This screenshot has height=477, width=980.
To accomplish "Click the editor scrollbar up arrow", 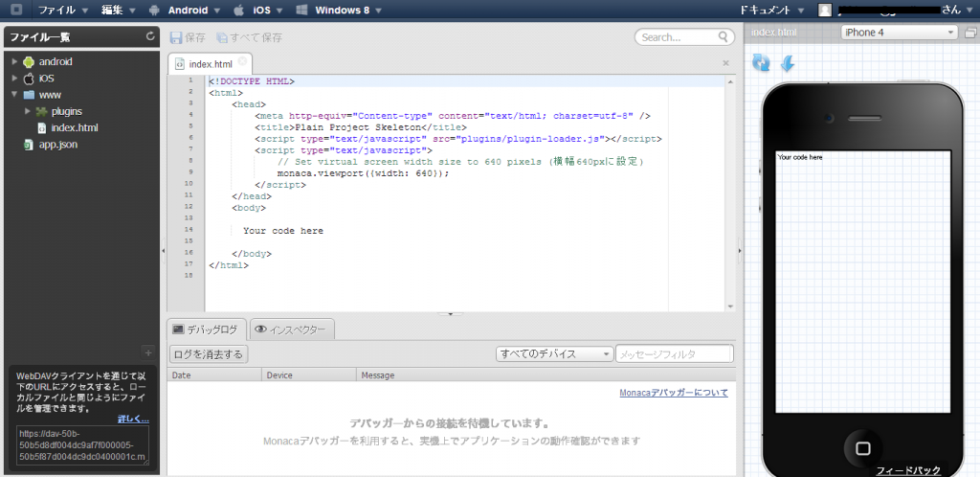I will click(x=730, y=81).
